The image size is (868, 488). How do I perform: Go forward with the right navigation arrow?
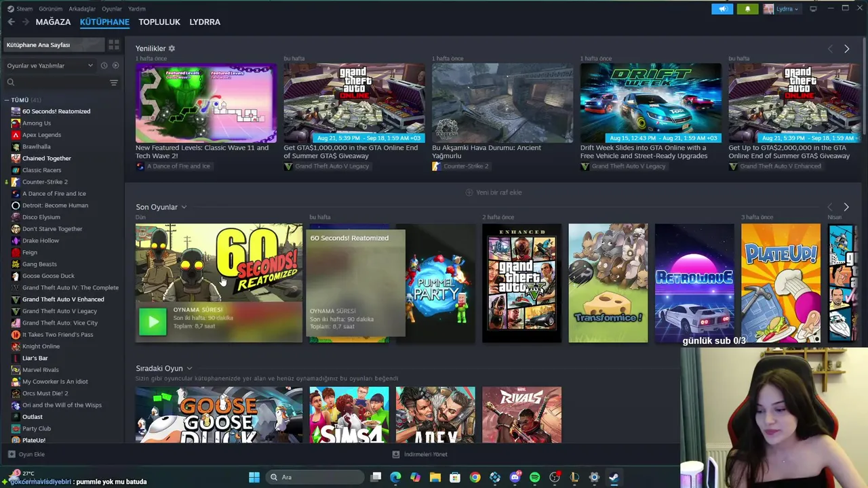pos(26,22)
